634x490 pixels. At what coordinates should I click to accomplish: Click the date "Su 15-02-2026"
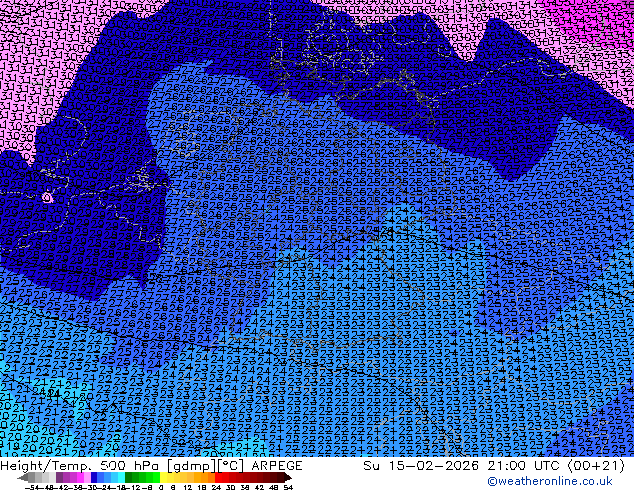click(421, 466)
